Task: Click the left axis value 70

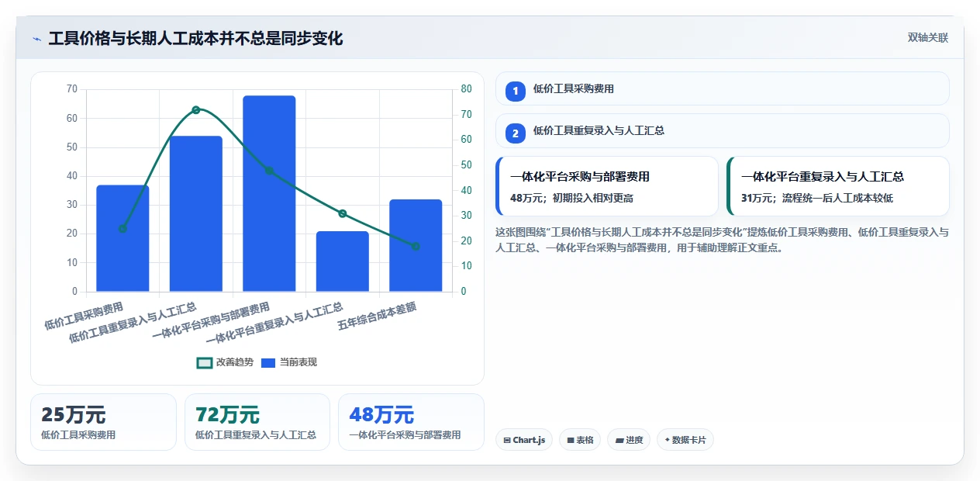Action: pos(72,89)
